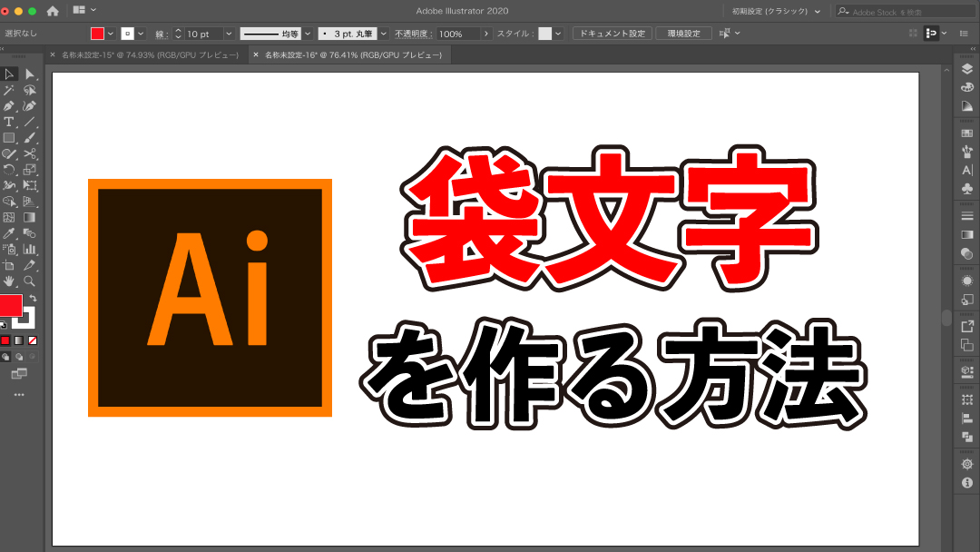Open stroke weight dropdown arrow

(229, 34)
